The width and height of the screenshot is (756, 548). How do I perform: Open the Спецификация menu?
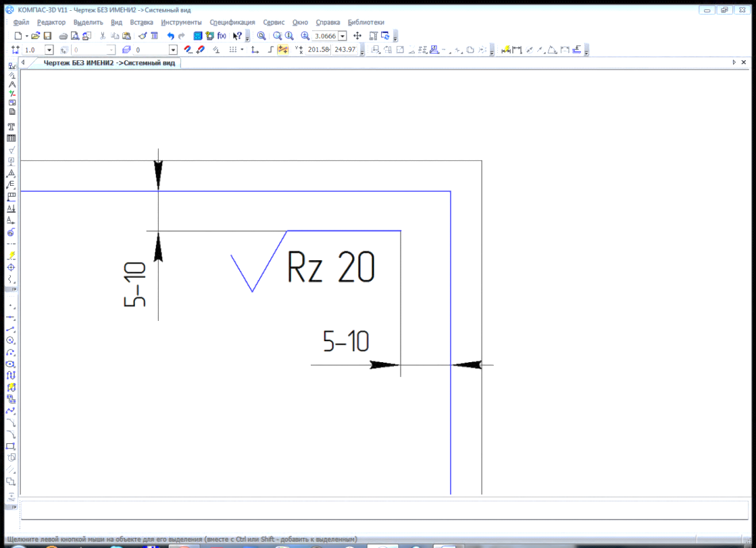click(232, 22)
